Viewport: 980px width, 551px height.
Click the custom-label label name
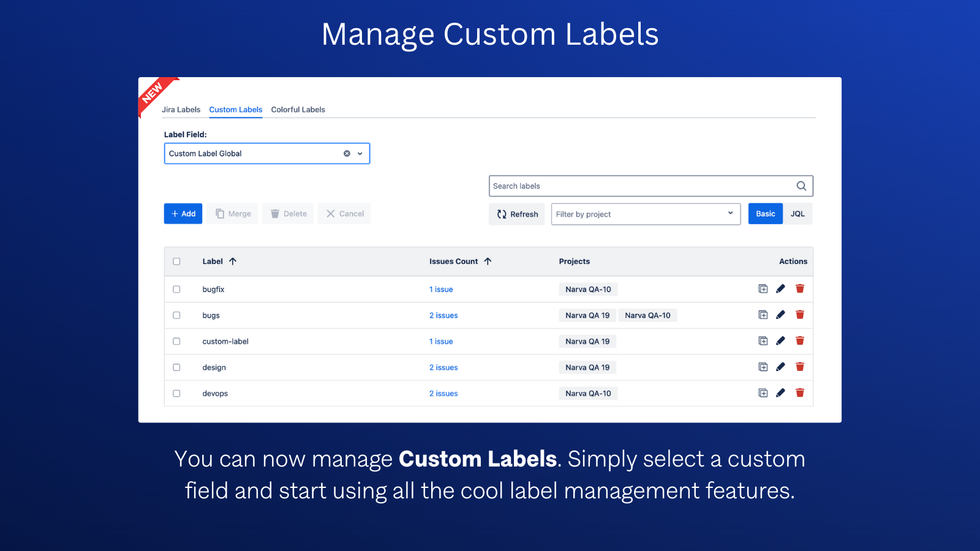[225, 342]
